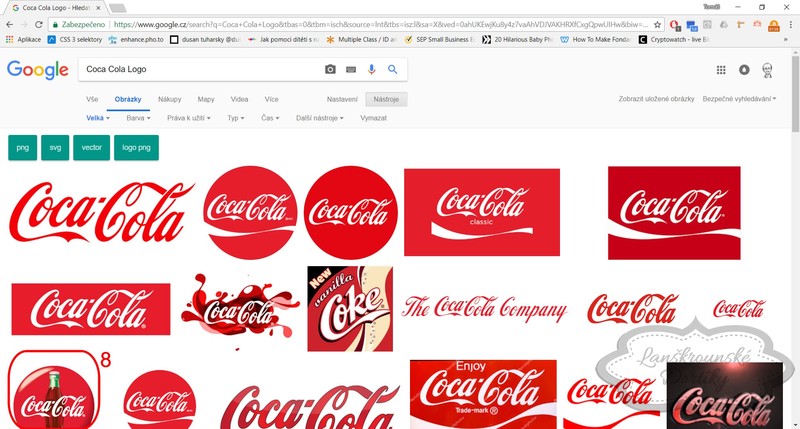Screen dimensions: 800x429
Task: Open the gray Drive extension icon
Action: [x=724, y=24]
